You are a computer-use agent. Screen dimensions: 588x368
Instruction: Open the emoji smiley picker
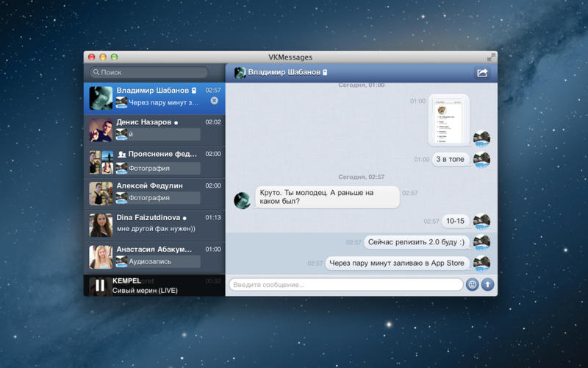pyautogui.click(x=472, y=285)
